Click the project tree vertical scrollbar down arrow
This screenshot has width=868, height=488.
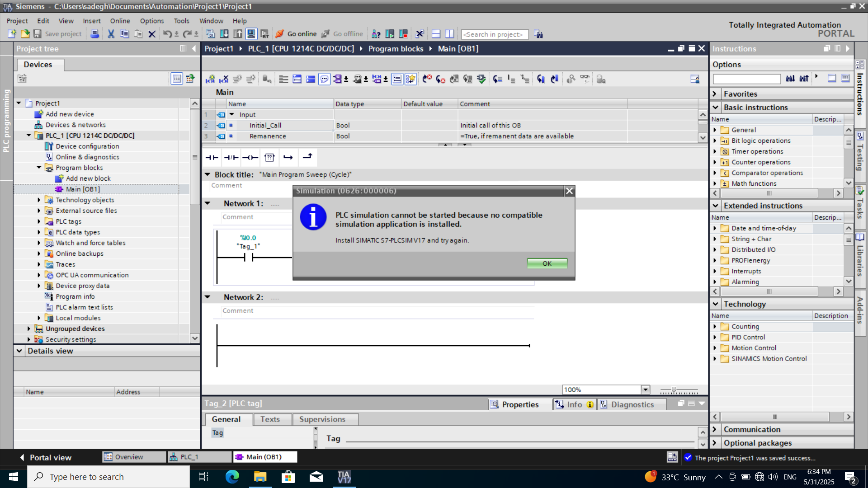tap(195, 338)
